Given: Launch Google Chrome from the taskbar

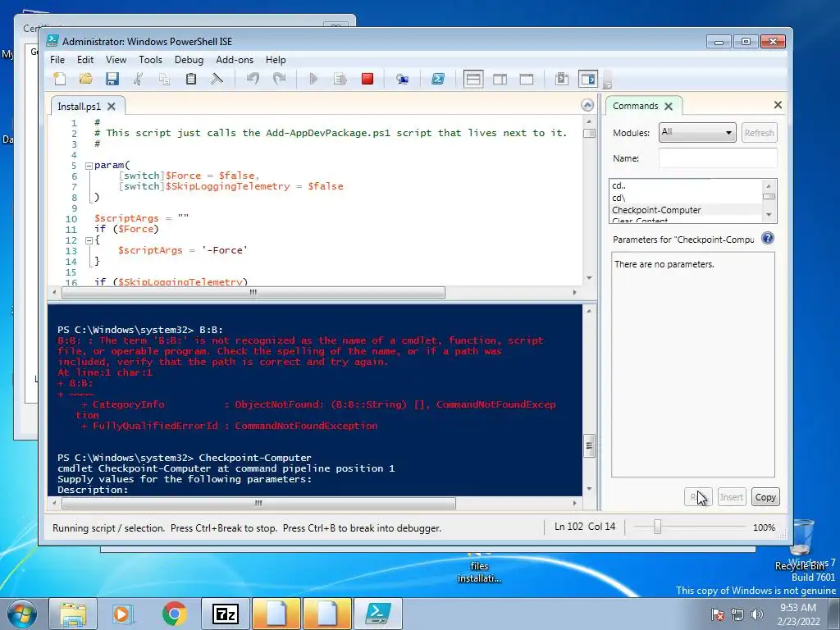Looking at the screenshot, I should coord(174,614).
